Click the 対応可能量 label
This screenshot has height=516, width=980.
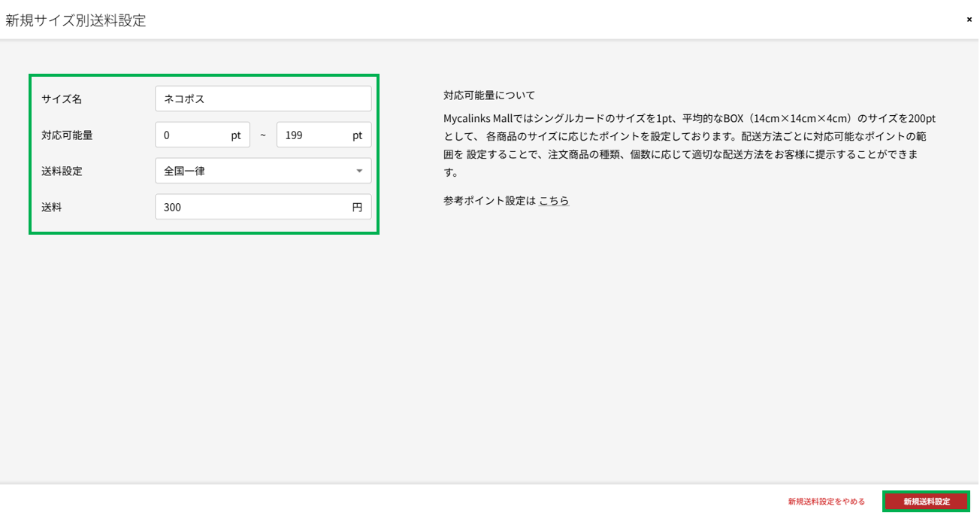click(x=67, y=135)
